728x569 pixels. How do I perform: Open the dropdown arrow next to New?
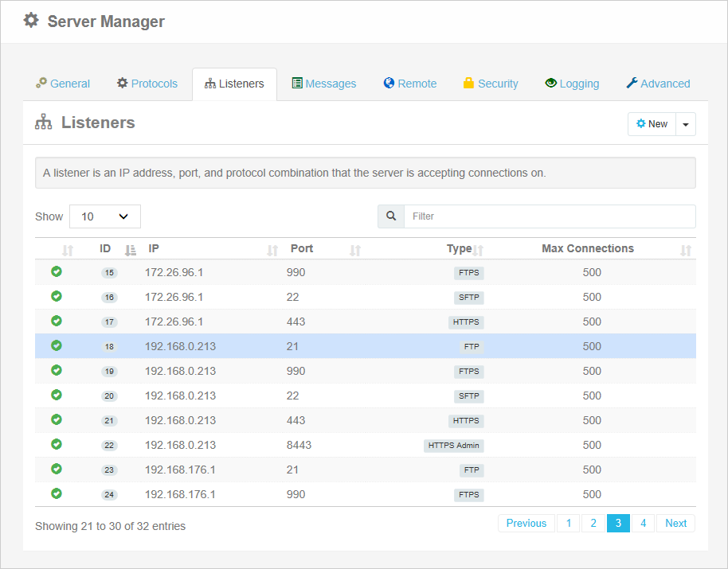[686, 123]
